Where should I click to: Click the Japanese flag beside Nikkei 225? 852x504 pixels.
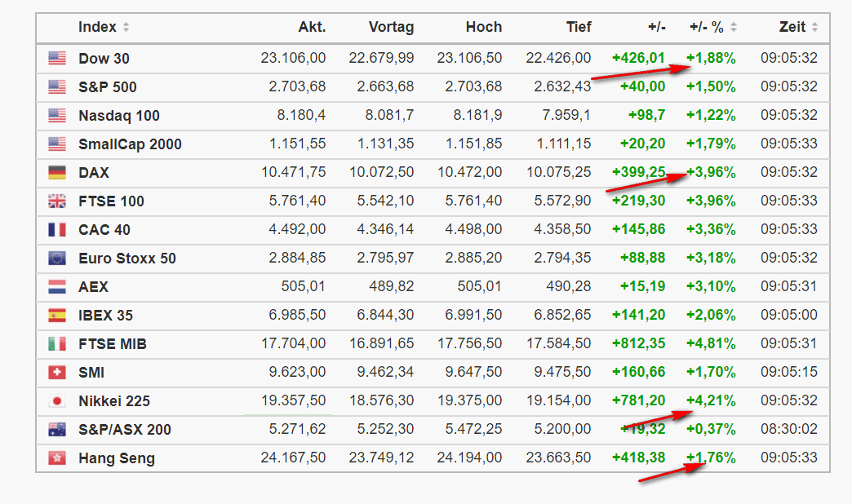pos(56,400)
